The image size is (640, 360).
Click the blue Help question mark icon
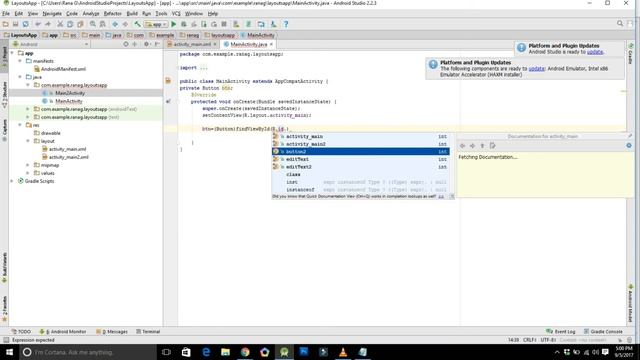coord(286,24)
